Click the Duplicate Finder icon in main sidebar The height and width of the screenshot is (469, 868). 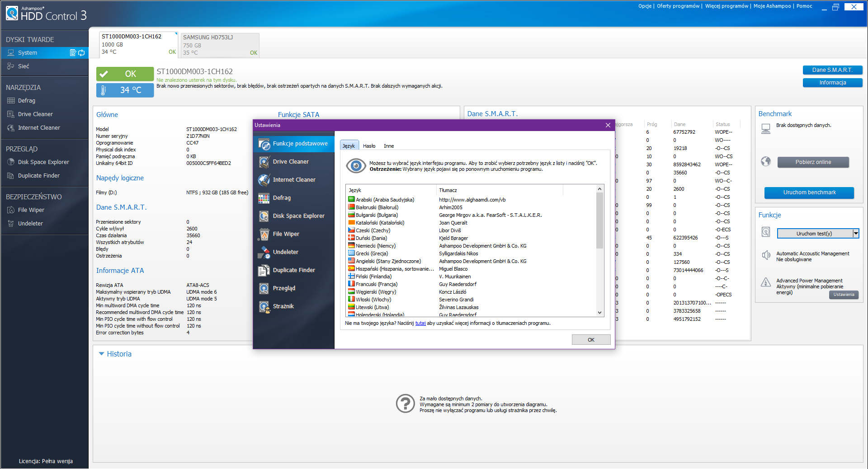click(11, 176)
